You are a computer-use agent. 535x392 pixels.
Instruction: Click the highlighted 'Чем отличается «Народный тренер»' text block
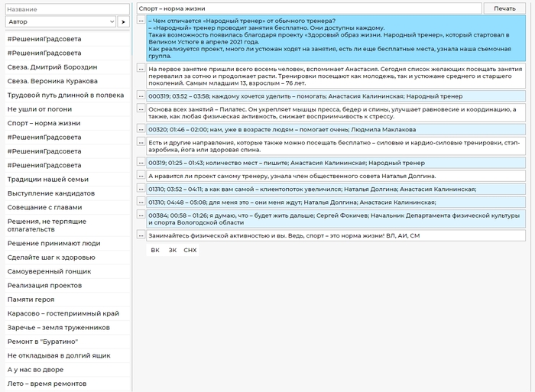tap(336, 38)
